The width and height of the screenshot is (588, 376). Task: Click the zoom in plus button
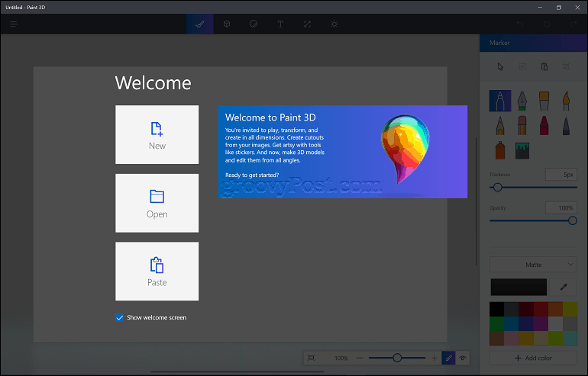(434, 358)
